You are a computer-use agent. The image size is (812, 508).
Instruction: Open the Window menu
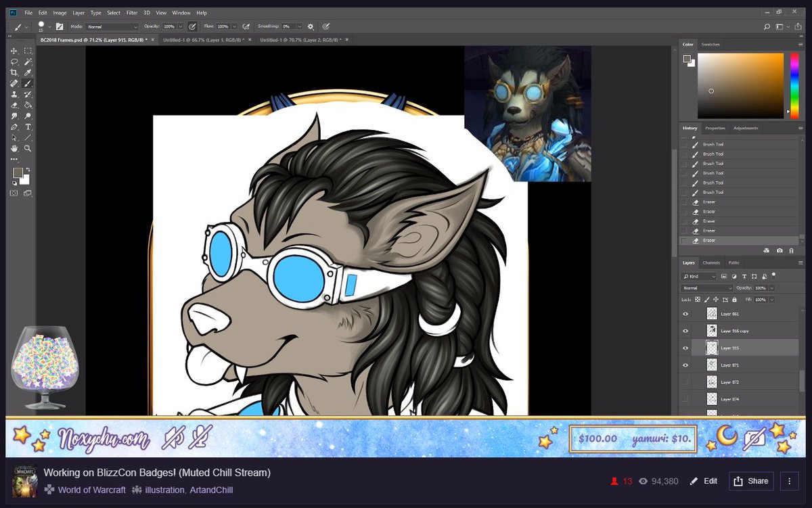(181, 13)
